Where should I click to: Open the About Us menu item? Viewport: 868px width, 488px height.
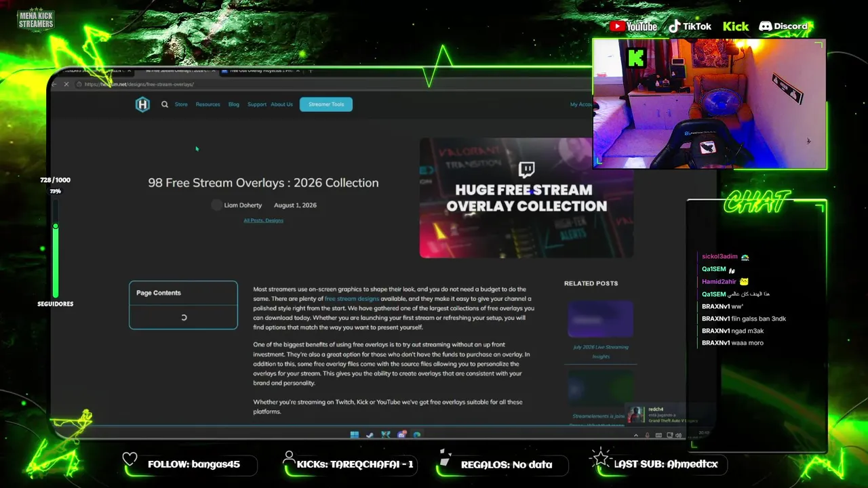pyautogui.click(x=282, y=104)
